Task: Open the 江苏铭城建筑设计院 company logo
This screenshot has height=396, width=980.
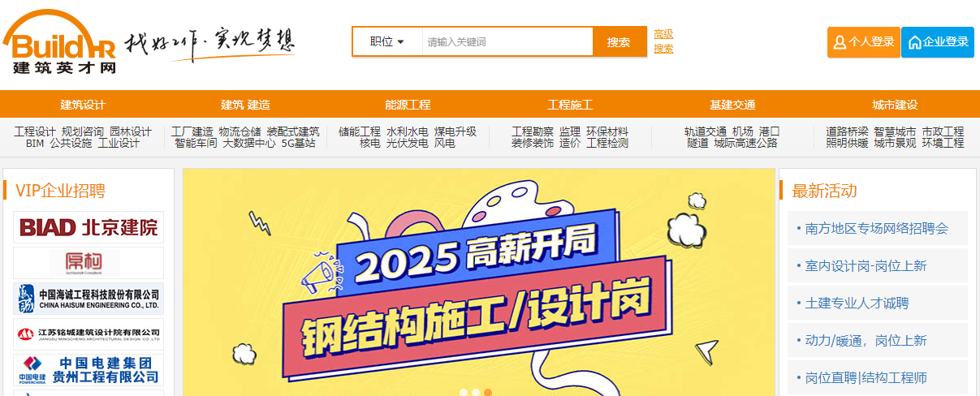Action: pos(89,334)
